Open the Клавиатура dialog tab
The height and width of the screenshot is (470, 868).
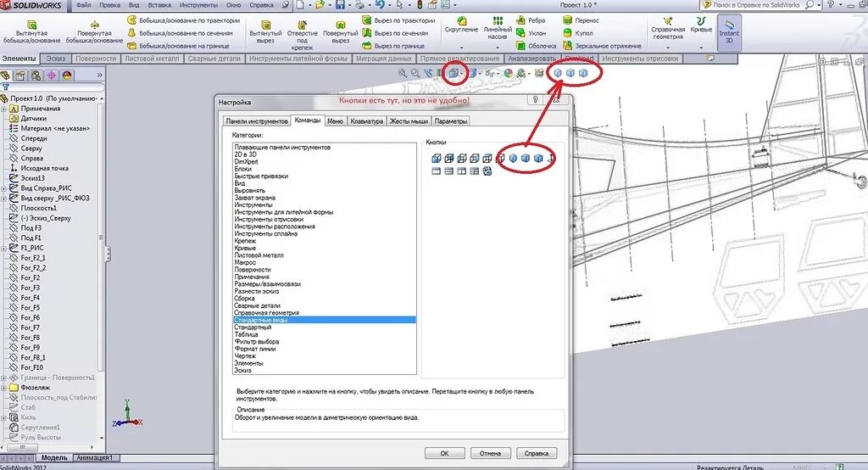(366, 120)
